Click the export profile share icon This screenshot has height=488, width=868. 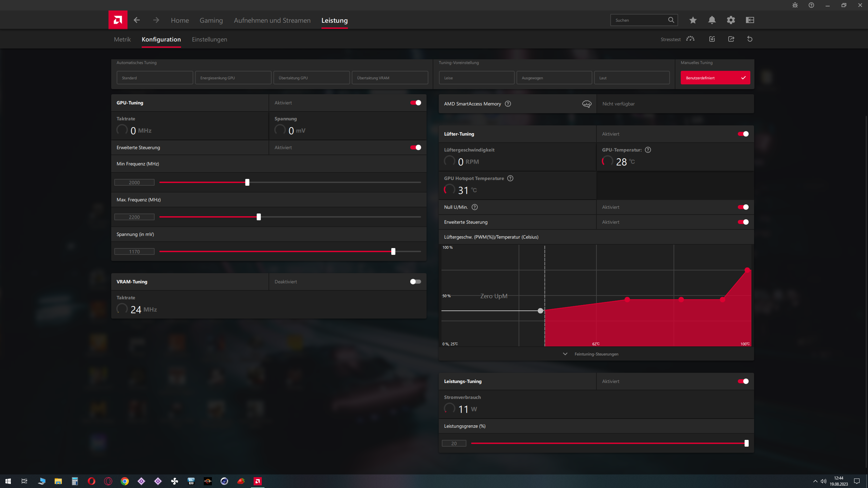[731, 39]
